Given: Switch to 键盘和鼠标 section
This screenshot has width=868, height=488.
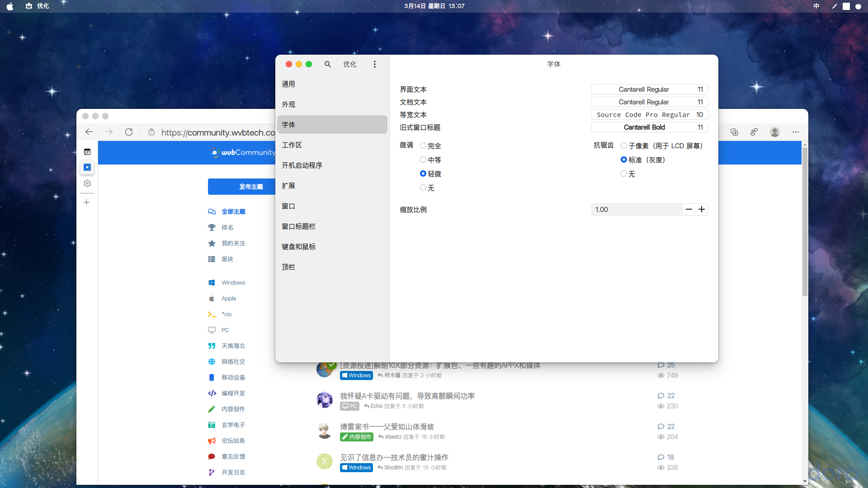Looking at the screenshot, I should [x=299, y=247].
